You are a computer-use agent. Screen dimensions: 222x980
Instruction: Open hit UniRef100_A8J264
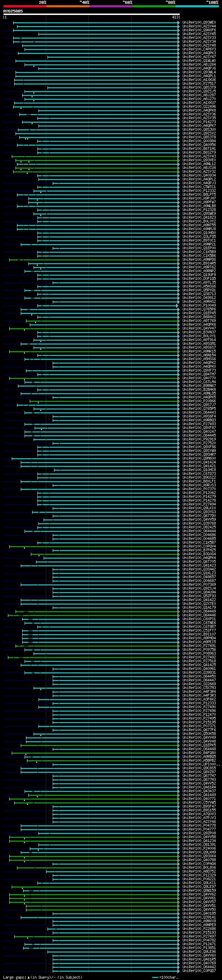click(x=199, y=65)
